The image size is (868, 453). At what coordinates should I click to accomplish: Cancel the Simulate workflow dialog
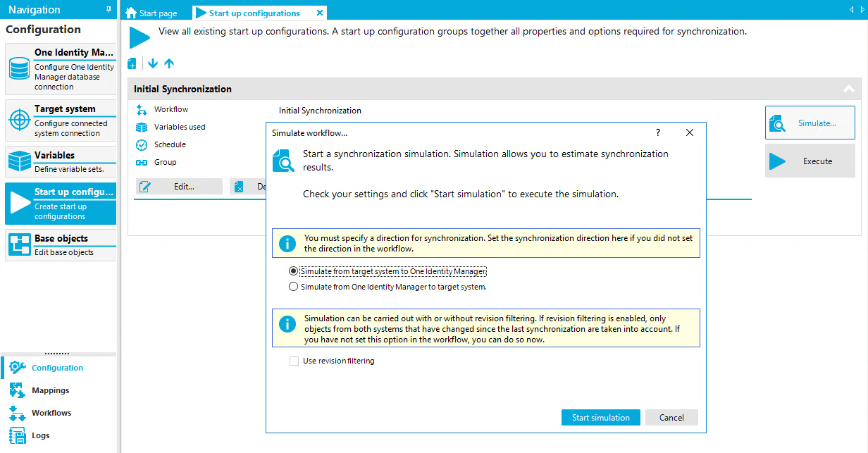[671, 418]
